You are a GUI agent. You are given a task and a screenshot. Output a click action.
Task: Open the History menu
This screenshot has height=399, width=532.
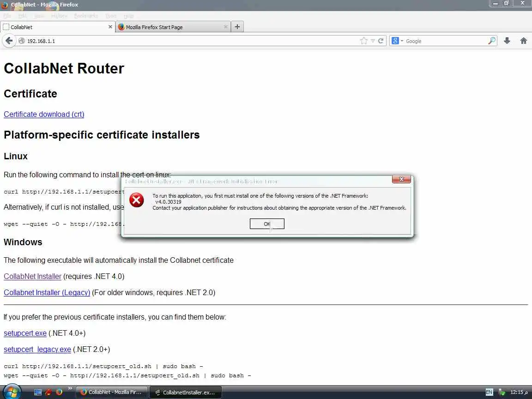tap(59, 16)
